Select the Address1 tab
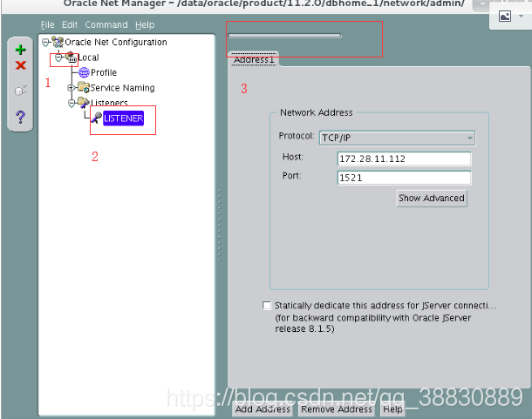This screenshot has height=419, width=532. click(x=254, y=59)
